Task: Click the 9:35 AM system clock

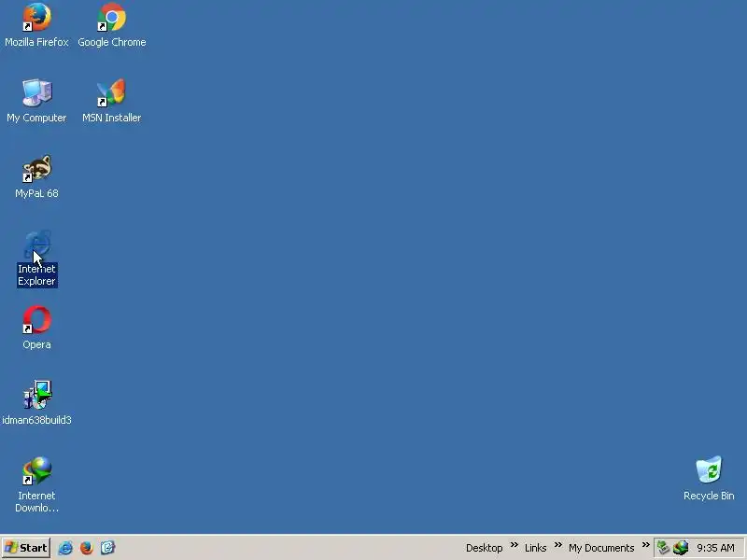Action: (715, 548)
